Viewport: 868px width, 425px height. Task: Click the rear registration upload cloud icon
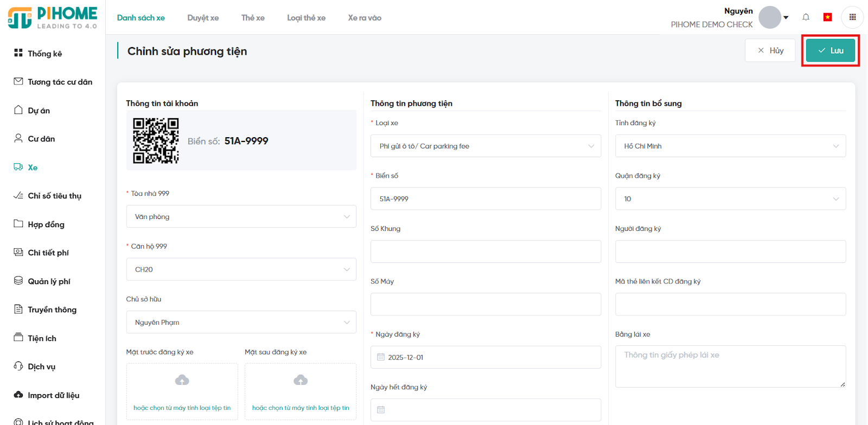pyautogui.click(x=301, y=380)
